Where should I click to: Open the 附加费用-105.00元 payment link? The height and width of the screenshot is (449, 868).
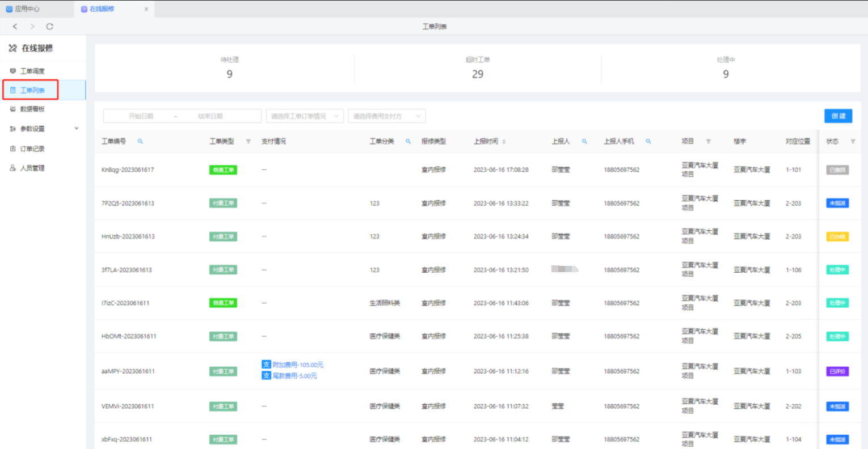point(297,365)
